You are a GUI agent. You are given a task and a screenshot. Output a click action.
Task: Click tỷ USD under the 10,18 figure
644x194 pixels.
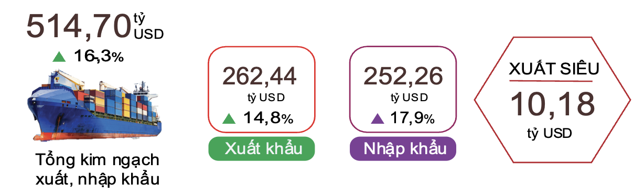(549, 134)
